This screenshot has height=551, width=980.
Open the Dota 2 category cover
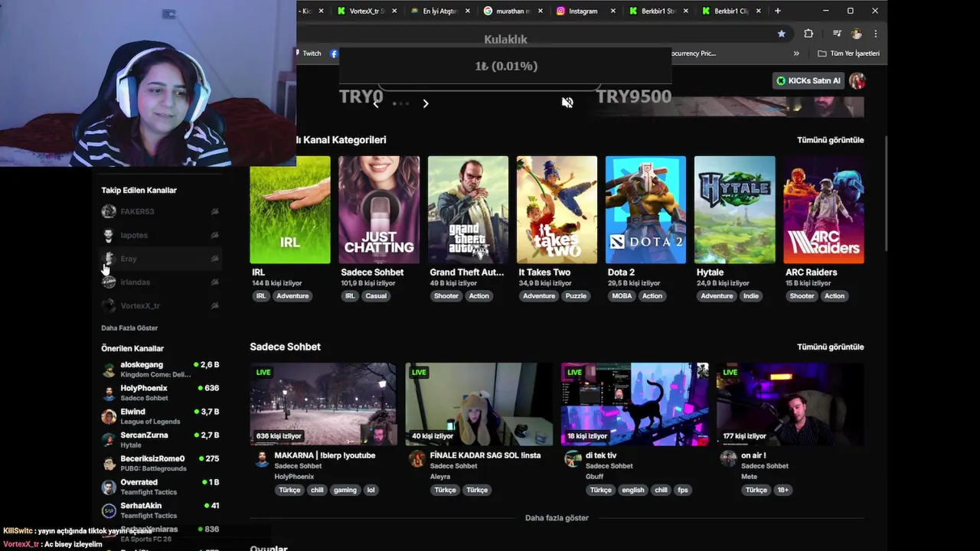[645, 210]
